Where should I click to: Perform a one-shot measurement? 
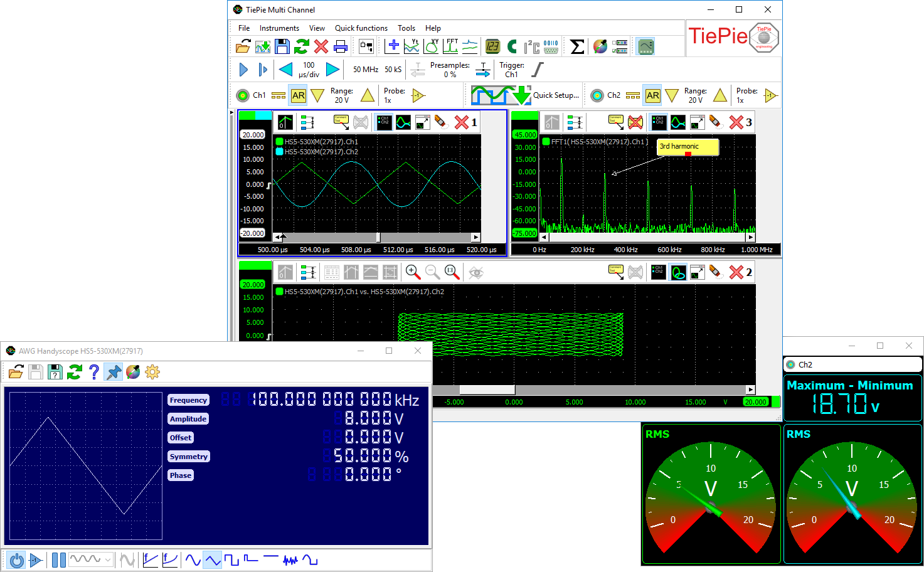pyautogui.click(x=263, y=70)
